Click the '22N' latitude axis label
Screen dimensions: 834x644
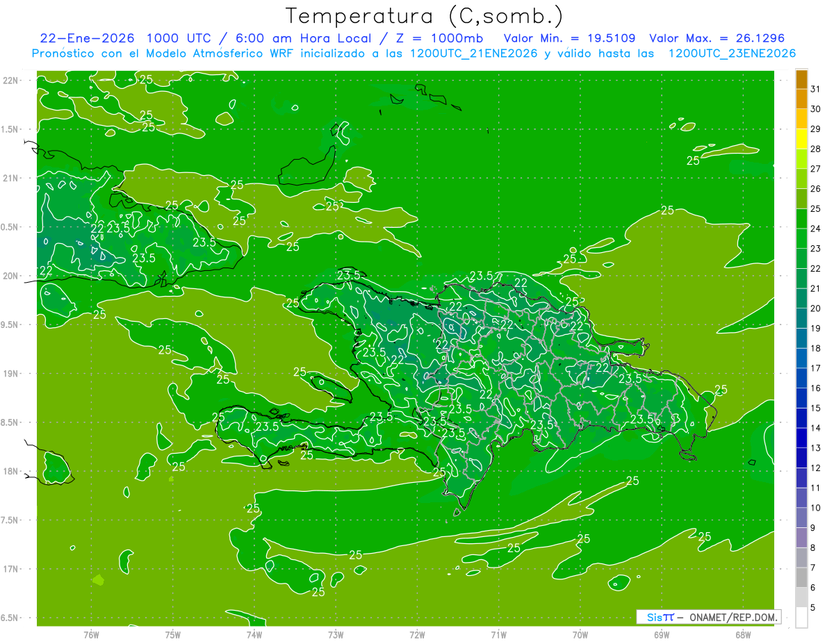click(12, 81)
